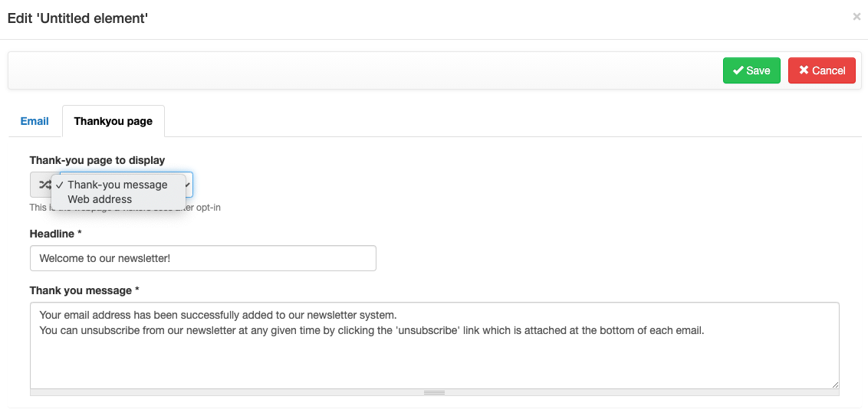868x416 pixels.
Task: Switch to the Email tab
Action: [x=35, y=121]
